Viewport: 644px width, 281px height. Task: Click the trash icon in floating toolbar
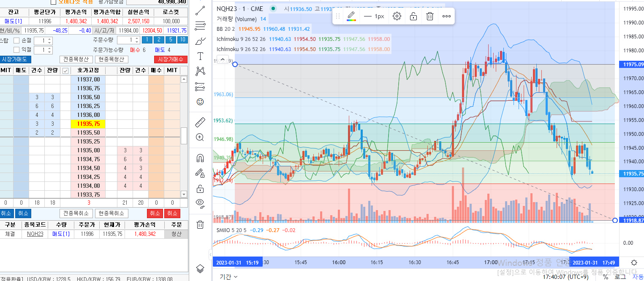[x=430, y=16]
